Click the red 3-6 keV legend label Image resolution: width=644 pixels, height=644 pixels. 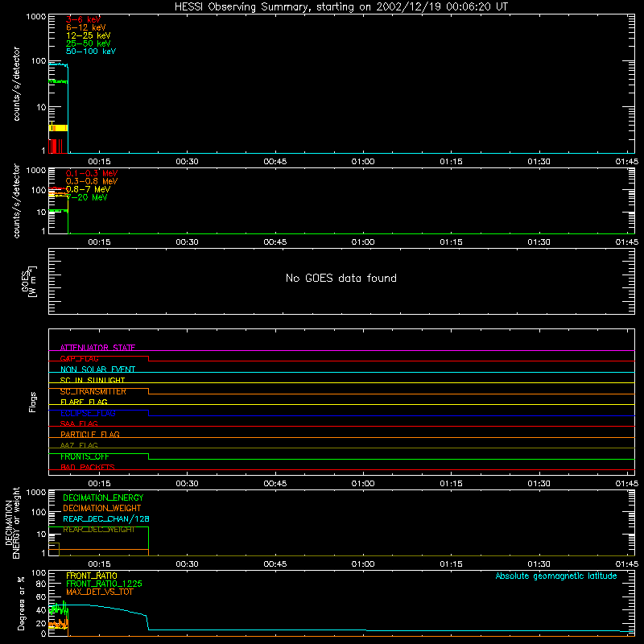[x=83, y=19]
